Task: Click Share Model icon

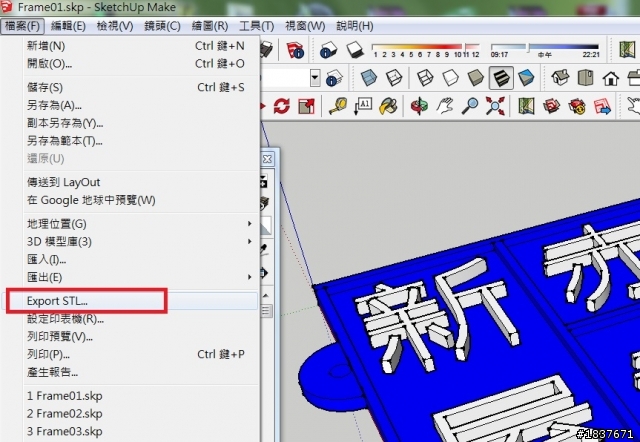Action: coord(577,106)
